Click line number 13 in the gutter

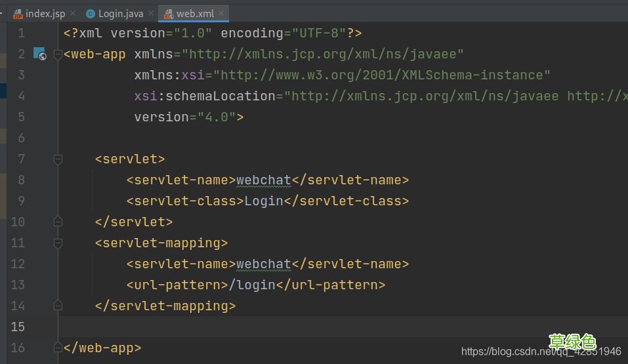tap(18, 285)
